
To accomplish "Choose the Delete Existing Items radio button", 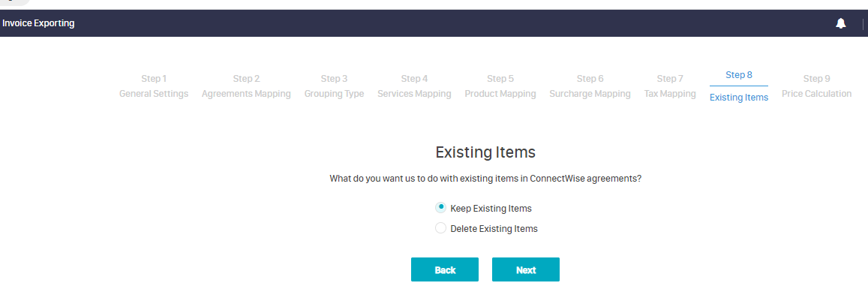I will [x=441, y=228].
